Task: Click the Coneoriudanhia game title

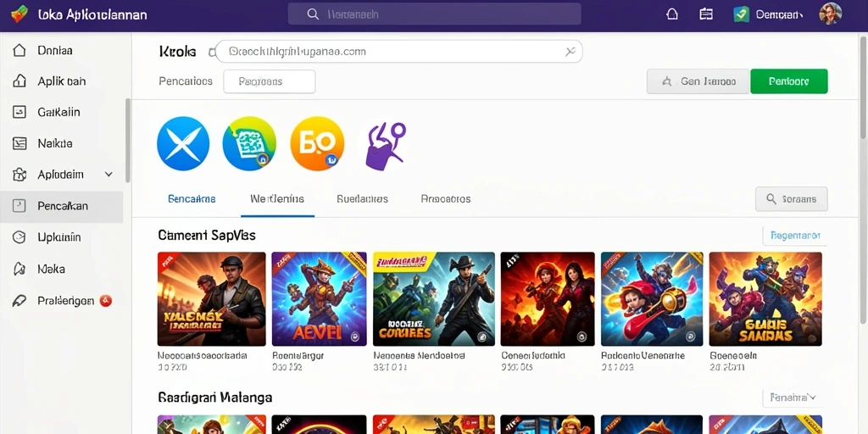Action: [532, 356]
